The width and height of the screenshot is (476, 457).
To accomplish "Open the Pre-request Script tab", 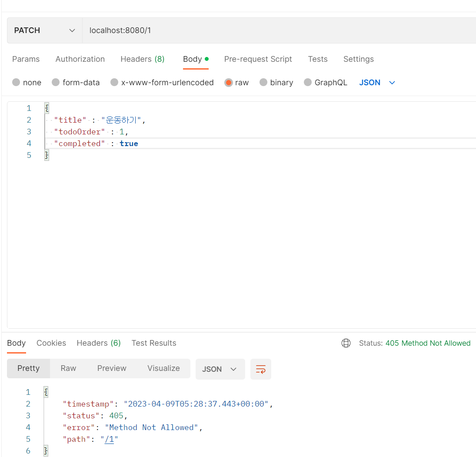I will tap(258, 59).
